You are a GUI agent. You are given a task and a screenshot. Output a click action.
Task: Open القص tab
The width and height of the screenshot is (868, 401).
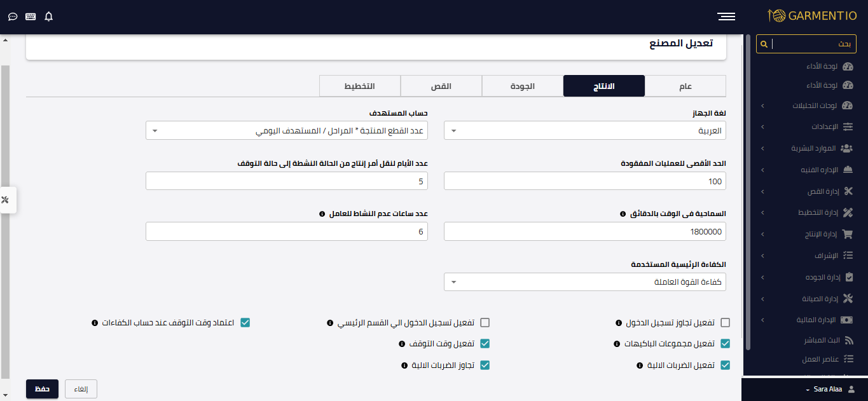(x=441, y=86)
